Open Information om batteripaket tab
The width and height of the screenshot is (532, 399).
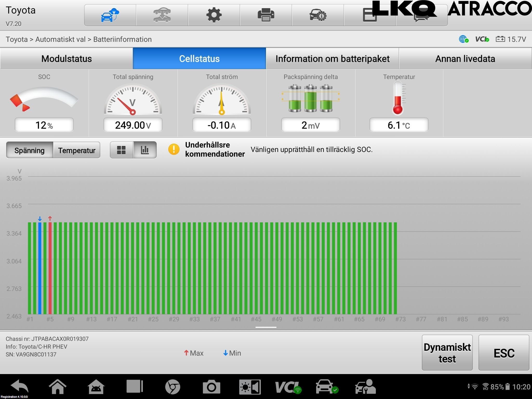pos(332,58)
